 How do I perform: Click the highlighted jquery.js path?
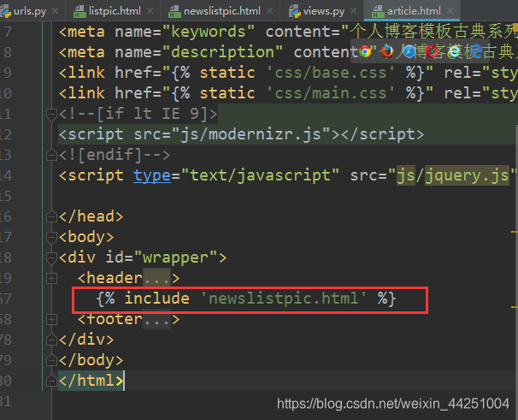467,175
